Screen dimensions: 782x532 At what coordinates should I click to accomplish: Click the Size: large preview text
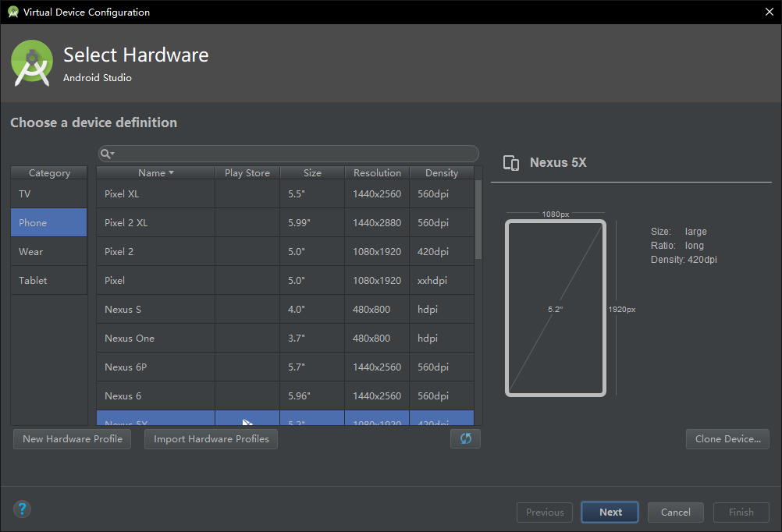point(679,232)
